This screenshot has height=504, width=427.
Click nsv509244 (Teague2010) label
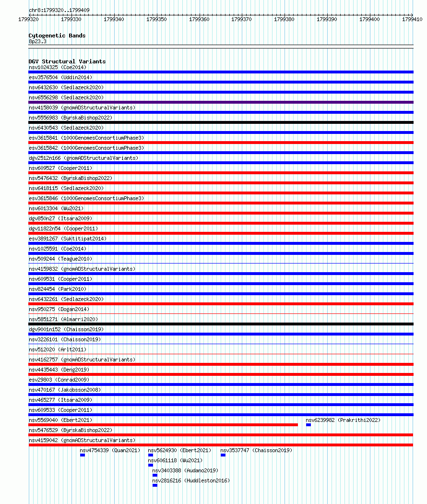[x=60, y=259]
